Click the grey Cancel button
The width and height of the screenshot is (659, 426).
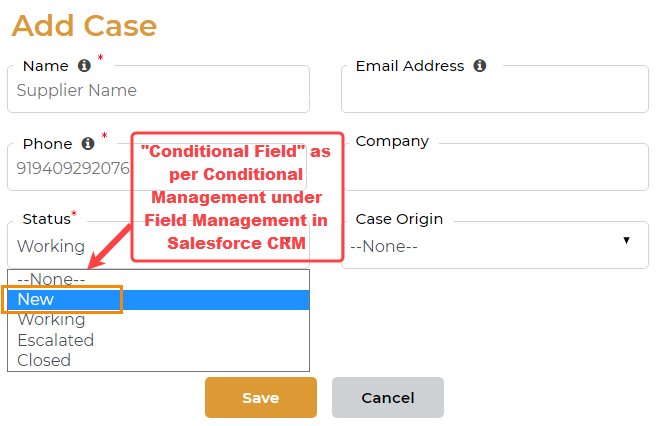pyautogui.click(x=388, y=398)
